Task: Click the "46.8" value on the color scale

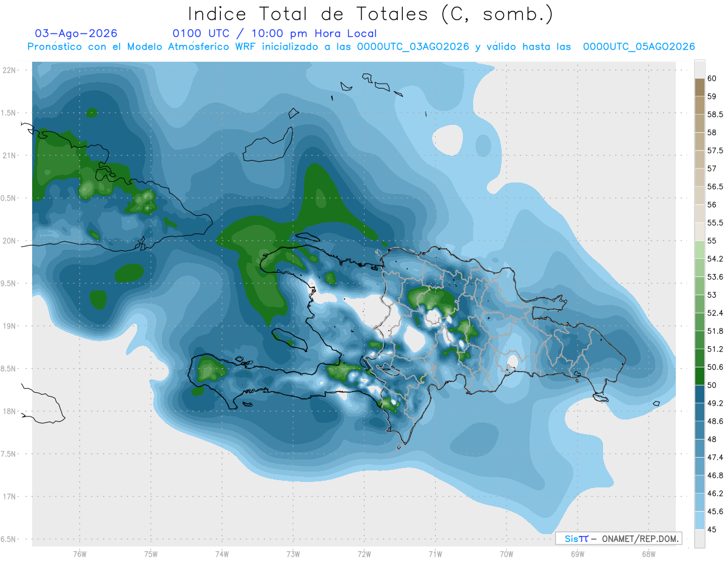Action: [715, 475]
